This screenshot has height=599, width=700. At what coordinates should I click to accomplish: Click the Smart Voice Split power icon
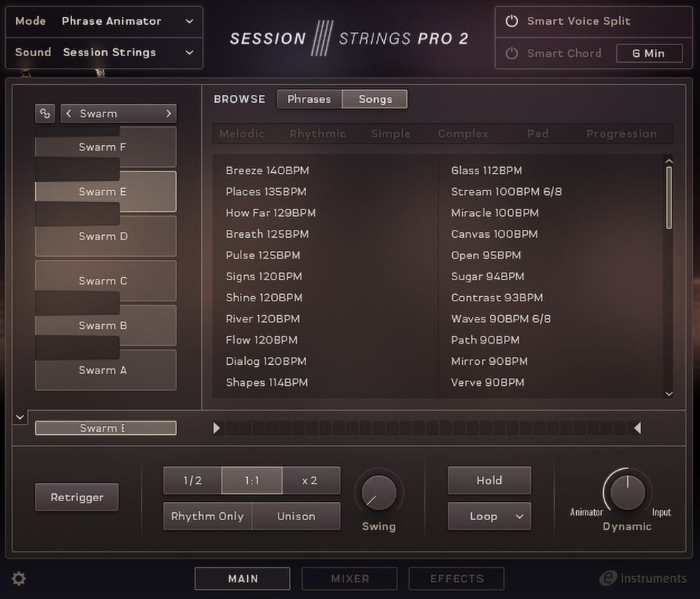pos(511,21)
